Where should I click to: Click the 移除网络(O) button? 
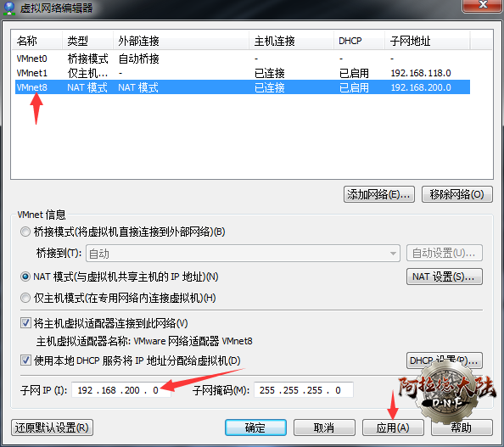[456, 194]
